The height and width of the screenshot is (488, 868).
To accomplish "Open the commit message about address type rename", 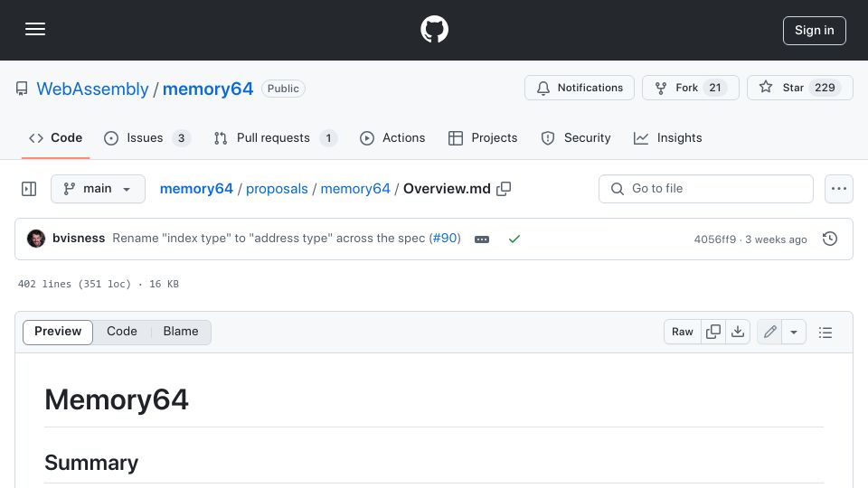I will (269, 238).
